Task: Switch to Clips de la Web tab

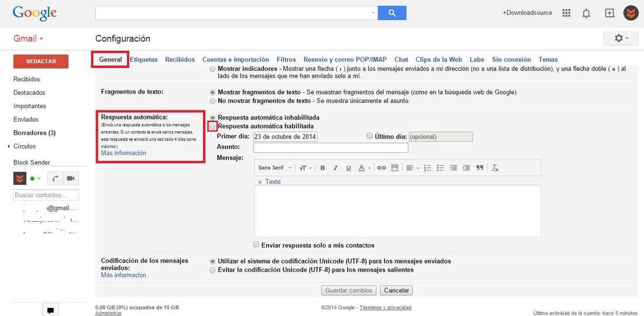Action: pos(439,60)
